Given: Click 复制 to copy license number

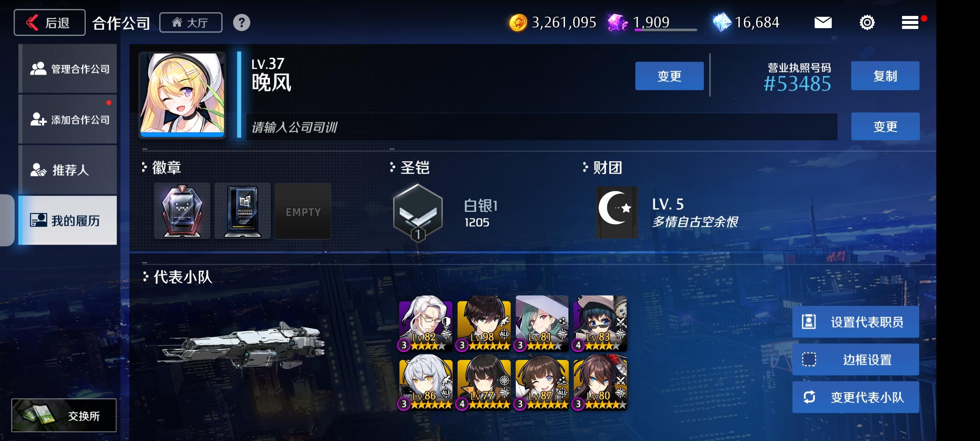Looking at the screenshot, I should tap(885, 76).
